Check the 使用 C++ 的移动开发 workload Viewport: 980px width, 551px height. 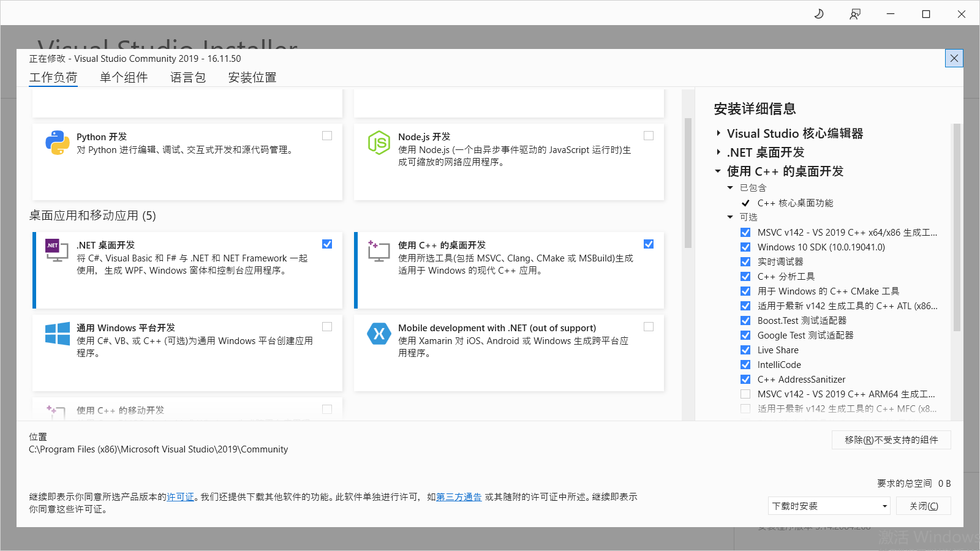[327, 409]
